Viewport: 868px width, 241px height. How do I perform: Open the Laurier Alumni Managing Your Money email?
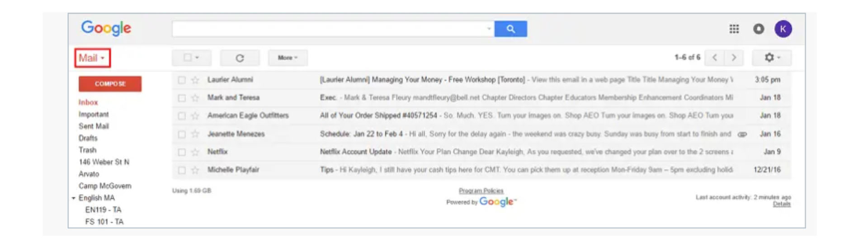point(481,80)
